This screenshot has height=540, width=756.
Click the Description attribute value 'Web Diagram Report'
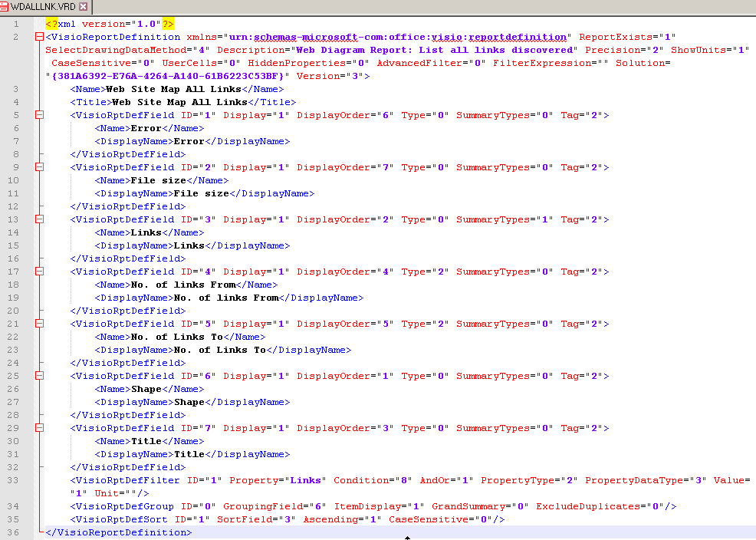click(435, 50)
